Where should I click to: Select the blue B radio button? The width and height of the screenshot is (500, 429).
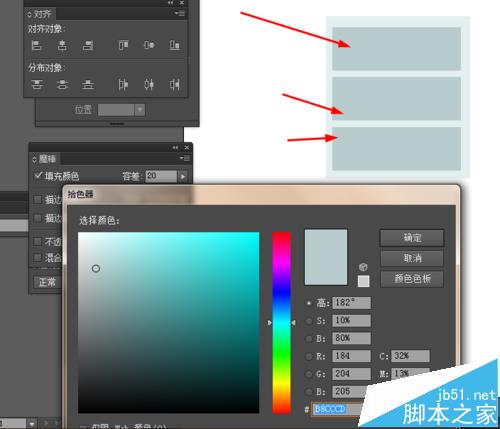(309, 392)
